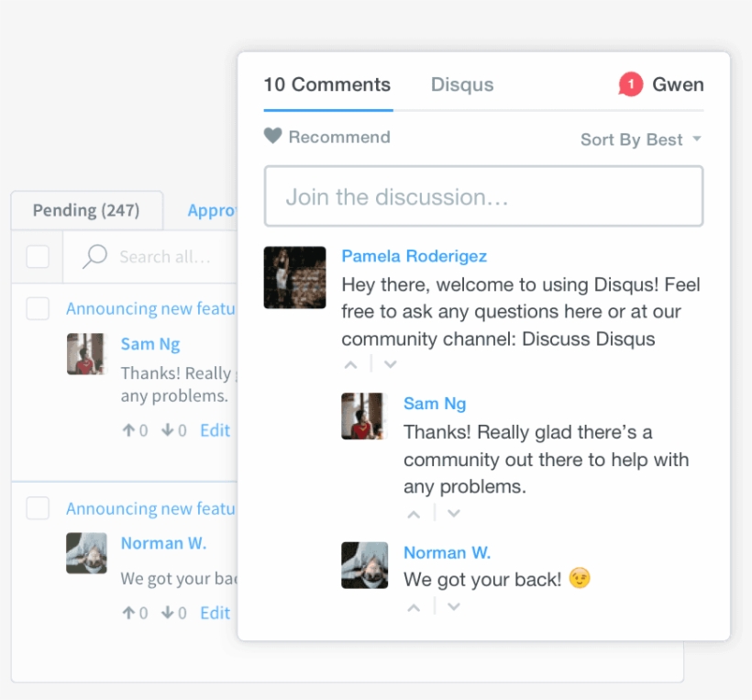Open Pamela Roderigez's avatar
The height and width of the screenshot is (700, 752).
coord(295,277)
